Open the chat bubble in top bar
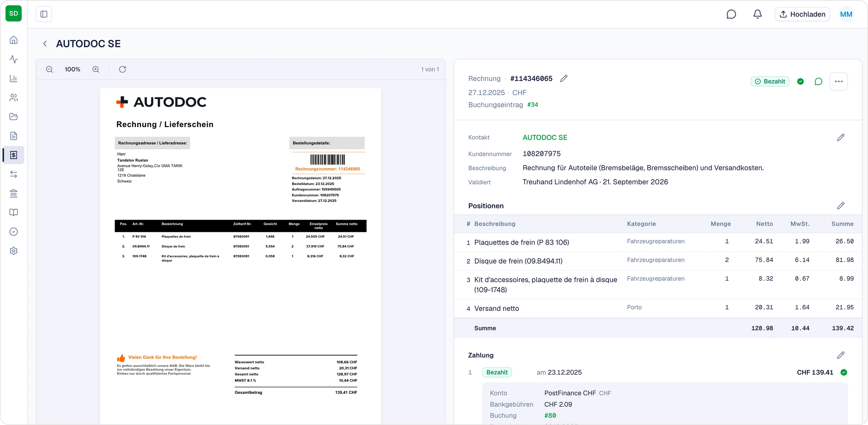 point(731,14)
